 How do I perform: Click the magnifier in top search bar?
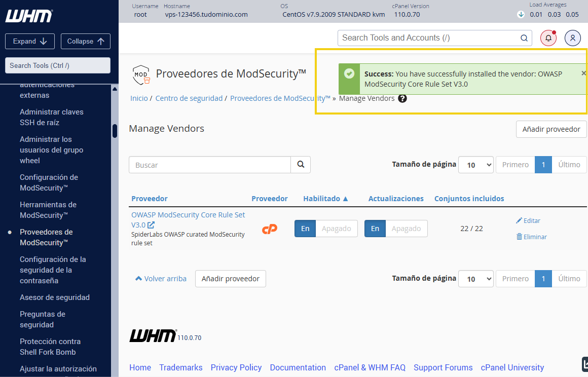[524, 38]
